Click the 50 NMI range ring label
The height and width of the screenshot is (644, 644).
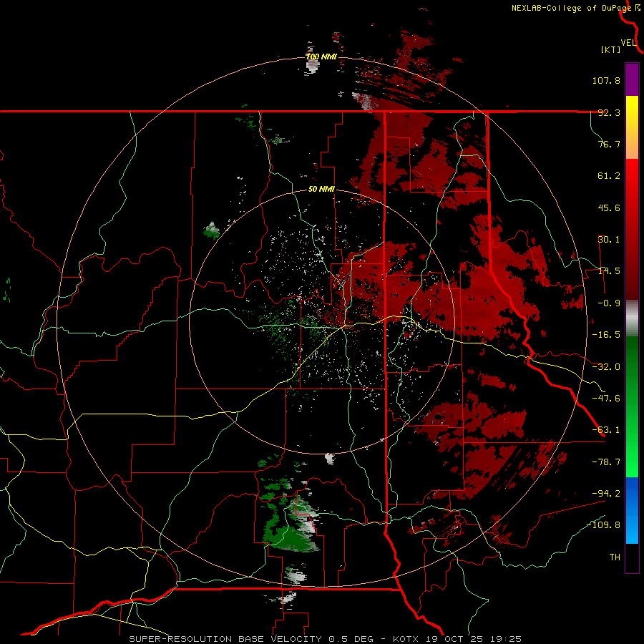321,190
